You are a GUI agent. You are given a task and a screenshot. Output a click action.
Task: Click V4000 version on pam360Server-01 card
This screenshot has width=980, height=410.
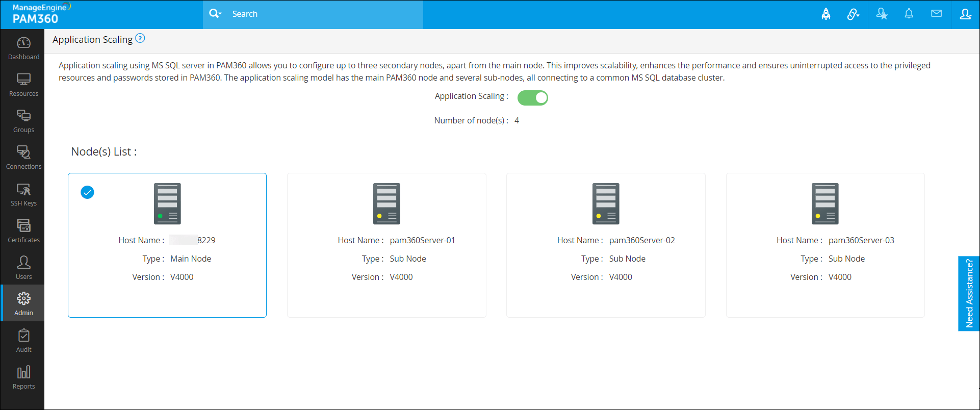click(401, 277)
